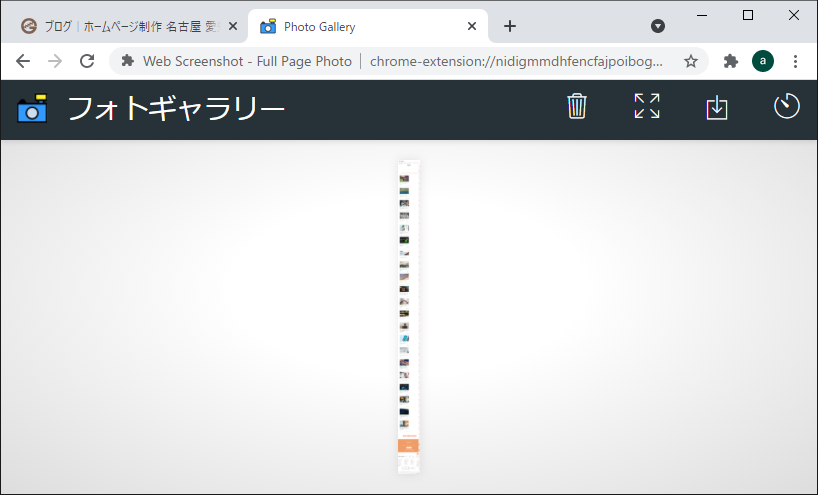Image resolution: width=818 pixels, height=495 pixels.
Task: Reload the current page
Action: pyautogui.click(x=87, y=61)
